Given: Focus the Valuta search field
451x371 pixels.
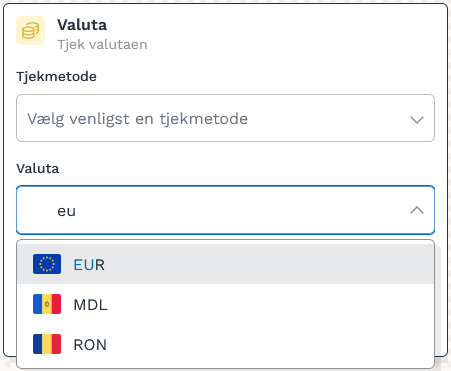Looking at the screenshot, I should pos(225,210).
